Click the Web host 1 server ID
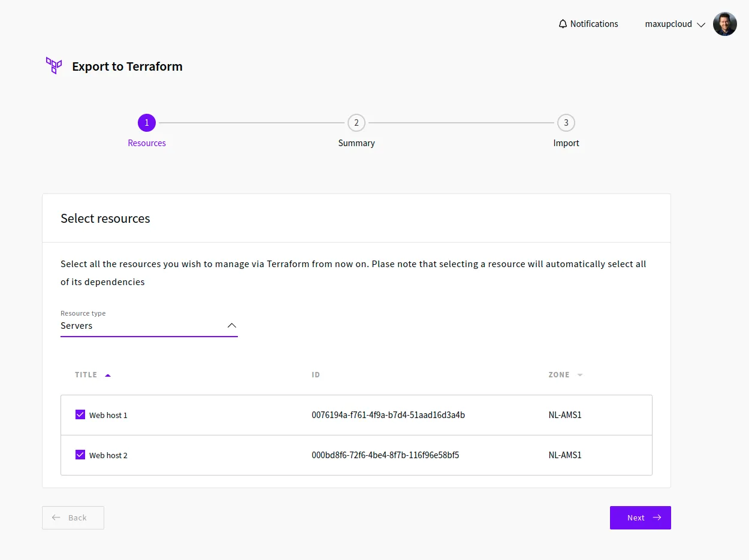Screen dimensions: 749x560 388,415
